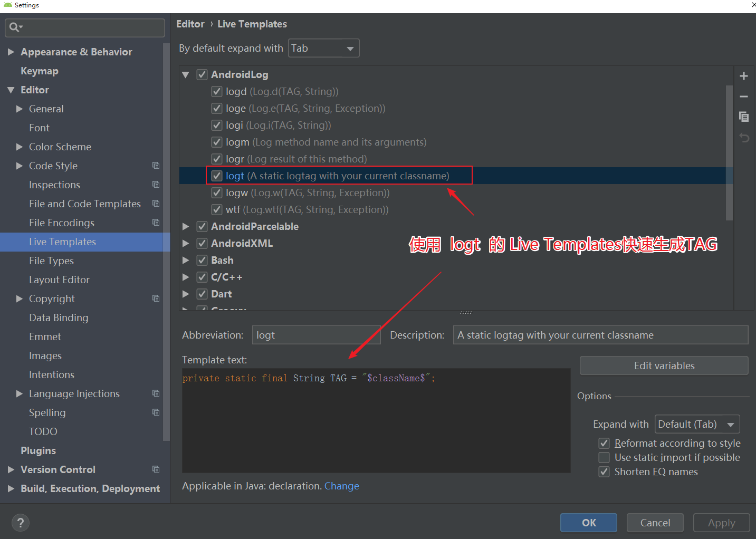Click inside the Abbreviation field
The width and height of the screenshot is (756, 539).
(315, 335)
